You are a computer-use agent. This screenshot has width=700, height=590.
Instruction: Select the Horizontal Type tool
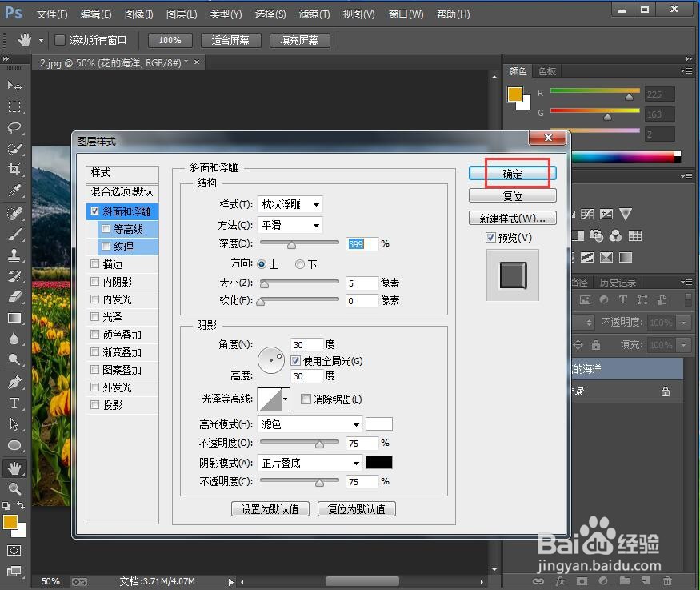tap(14, 403)
